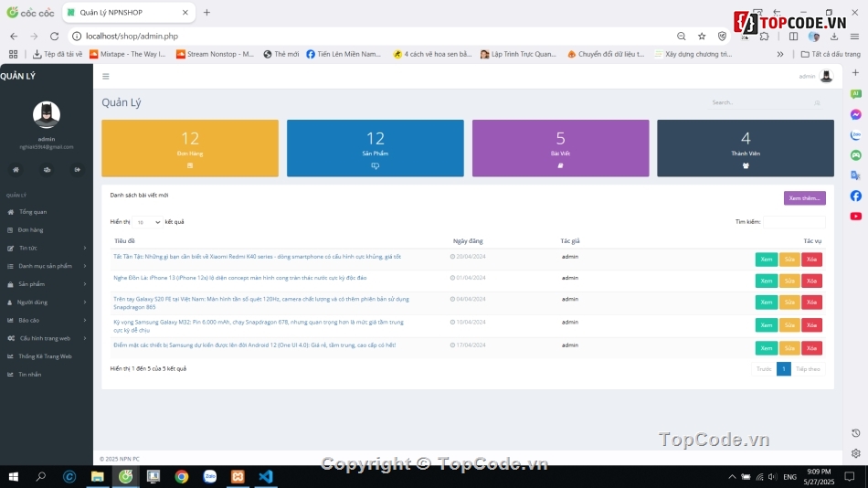Go to pagination page 1
The width and height of the screenshot is (868, 488).
pyautogui.click(x=783, y=369)
